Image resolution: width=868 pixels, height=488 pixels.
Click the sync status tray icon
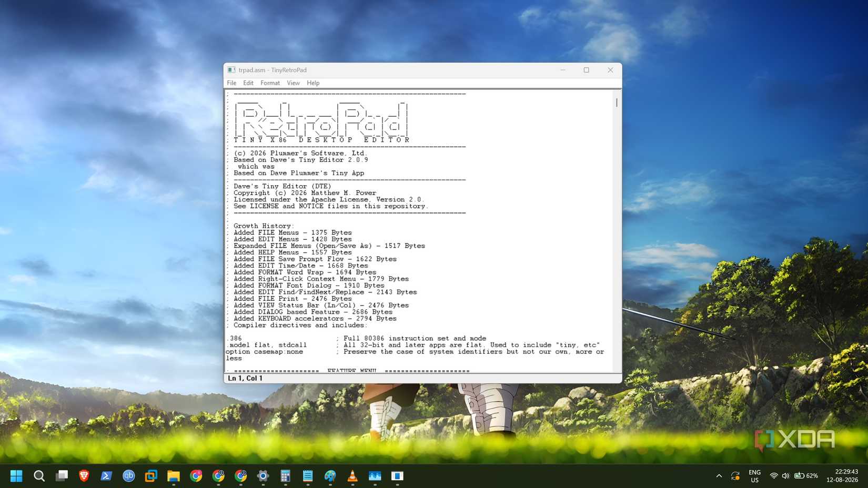(735, 476)
